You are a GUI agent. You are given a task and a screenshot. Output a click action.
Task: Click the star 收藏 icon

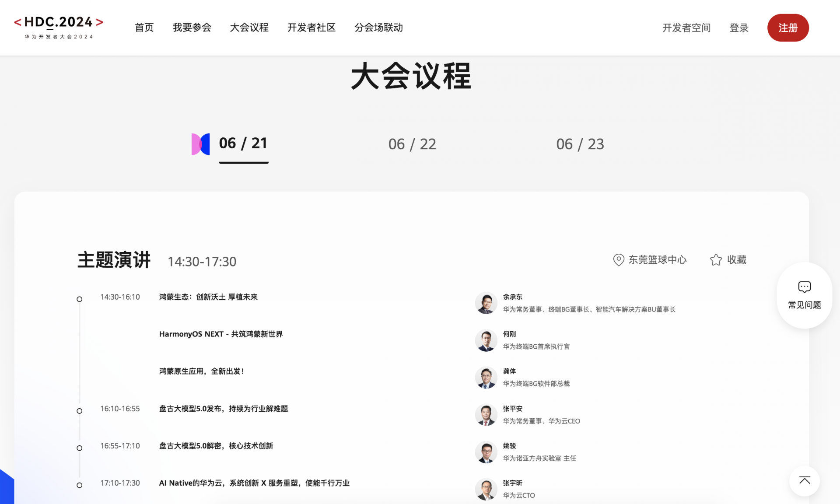tap(716, 260)
